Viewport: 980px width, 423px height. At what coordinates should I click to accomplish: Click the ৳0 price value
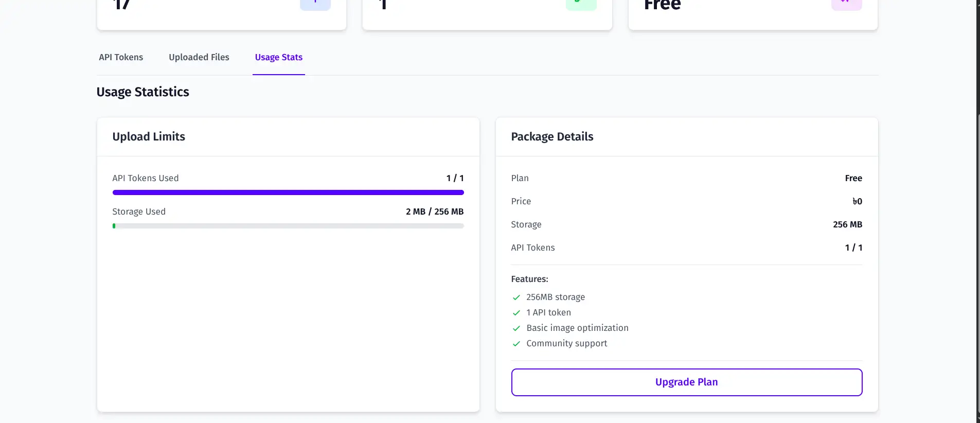click(857, 201)
